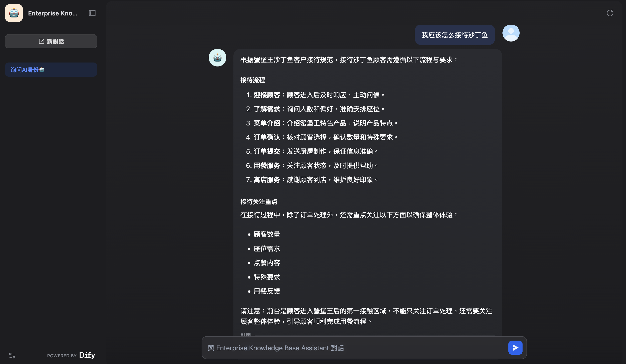Image resolution: width=626 pixels, height=364 pixels.
Task: Click the assistant robot avatar
Action: pos(217,58)
